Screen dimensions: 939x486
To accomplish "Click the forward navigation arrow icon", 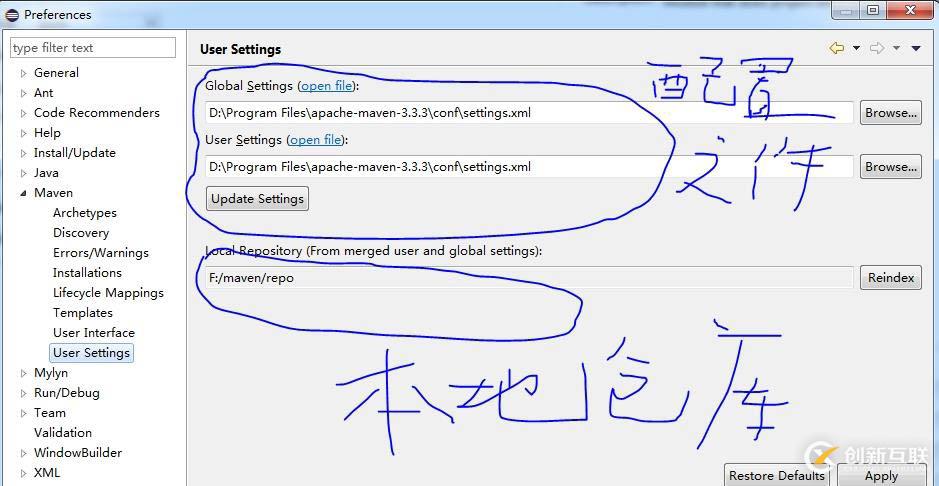I will coord(877,48).
